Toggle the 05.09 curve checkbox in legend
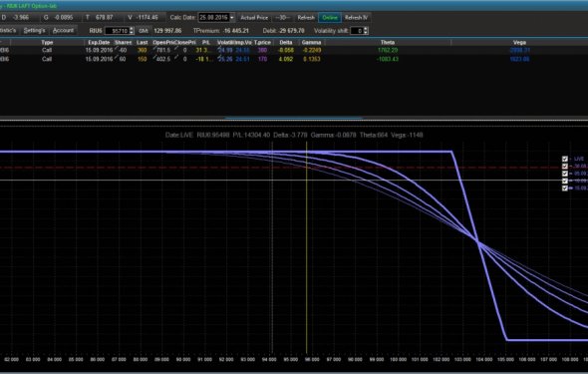This screenshot has height=374, width=588. (x=565, y=174)
